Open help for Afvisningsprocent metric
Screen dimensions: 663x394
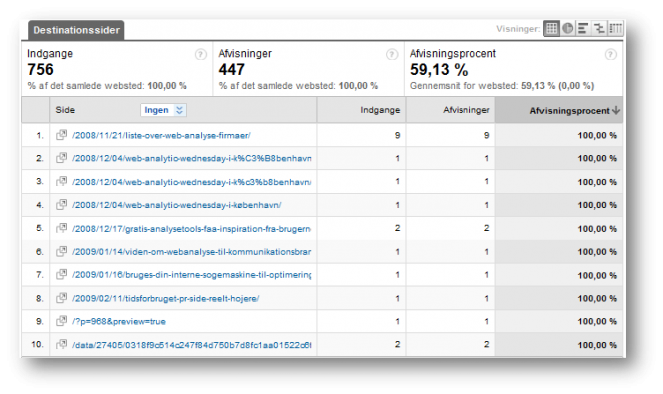(611, 54)
